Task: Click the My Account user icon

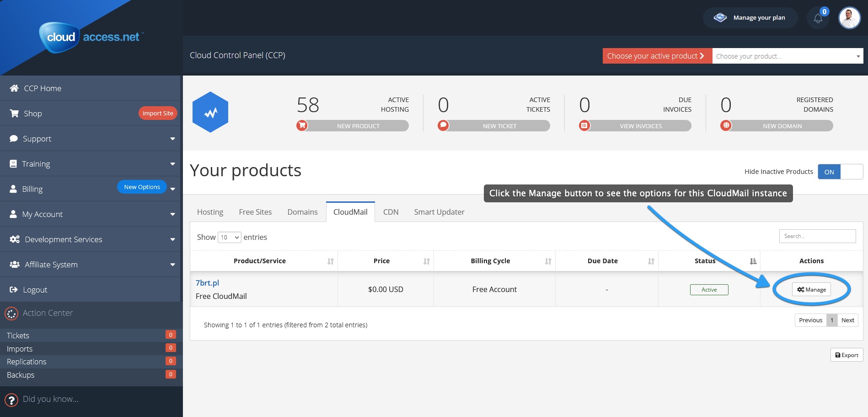Action: coord(13,214)
